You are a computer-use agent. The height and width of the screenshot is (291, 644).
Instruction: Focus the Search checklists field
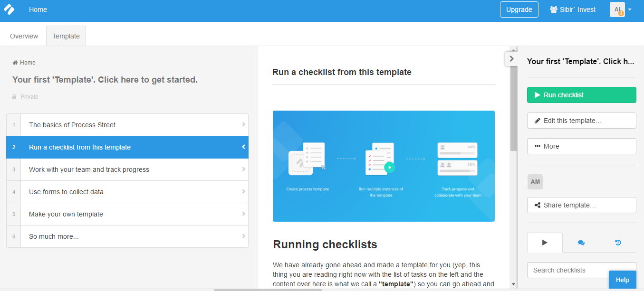click(x=581, y=270)
